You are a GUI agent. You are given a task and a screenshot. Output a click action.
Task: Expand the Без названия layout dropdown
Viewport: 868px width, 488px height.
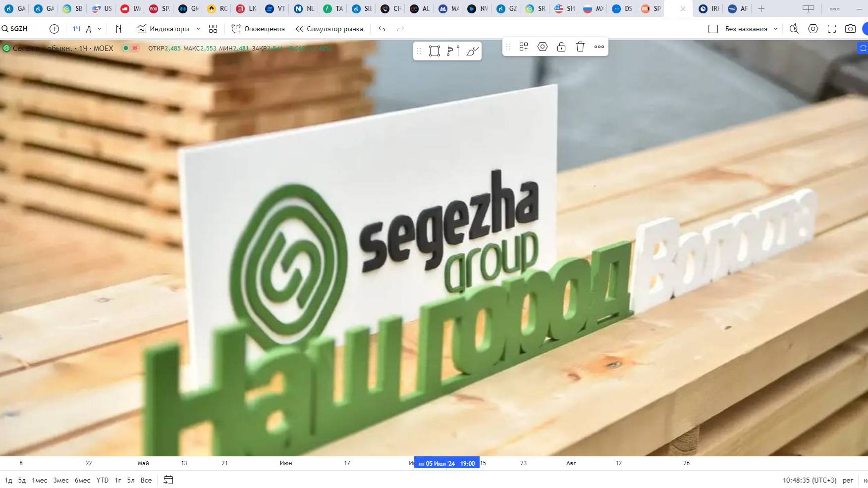[x=775, y=29]
